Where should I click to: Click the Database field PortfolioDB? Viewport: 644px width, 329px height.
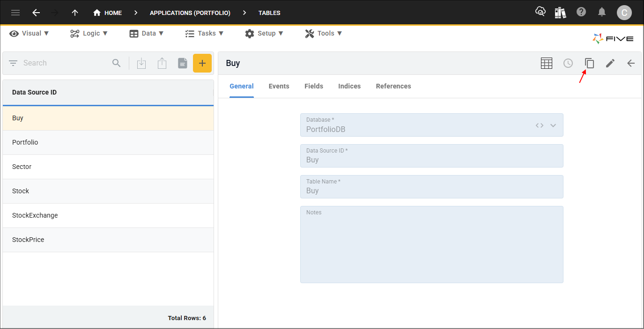432,125
